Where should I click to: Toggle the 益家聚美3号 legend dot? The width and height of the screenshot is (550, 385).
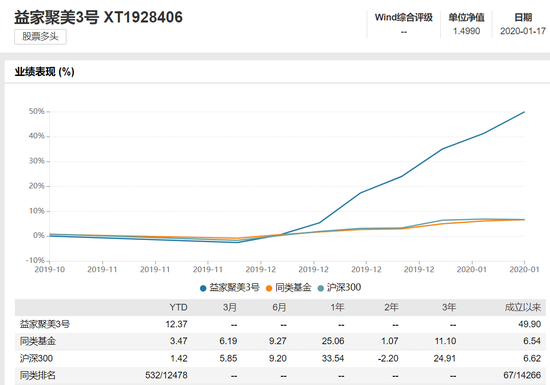(203, 288)
